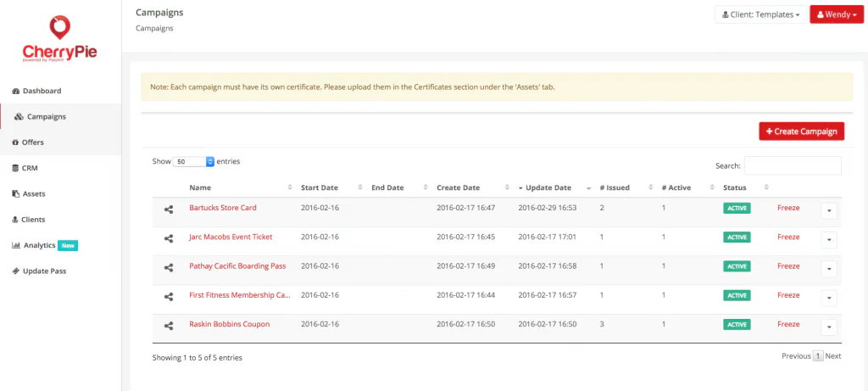The width and height of the screenshot is (868, 391).
Task: Click the Campaigns breadcrumb under the title
Action: pos(154,28)
